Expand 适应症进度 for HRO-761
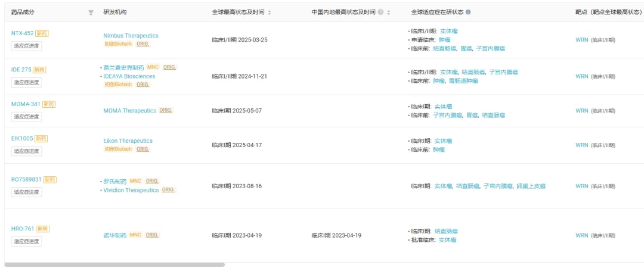Viewport: 644px width, 268px height. 27,241
